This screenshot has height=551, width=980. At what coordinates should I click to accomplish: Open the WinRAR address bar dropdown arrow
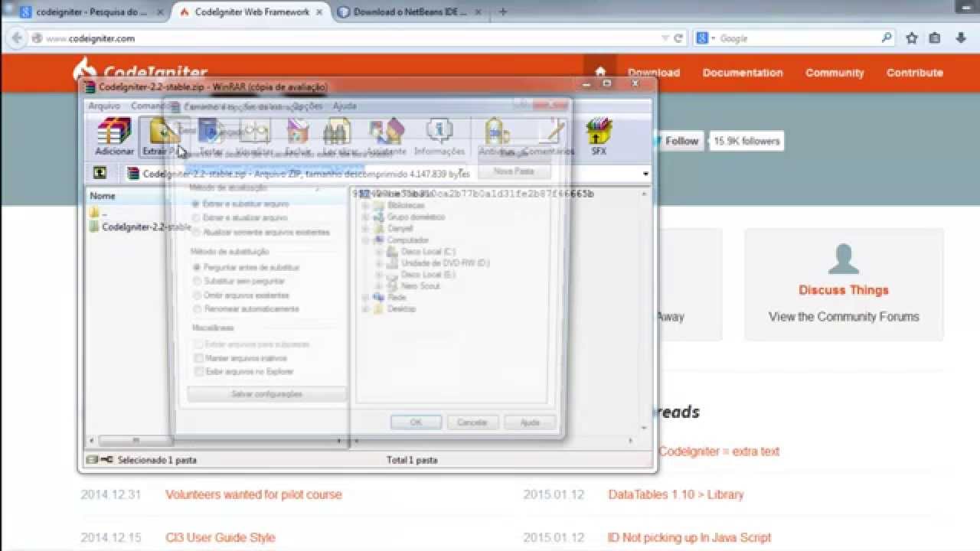coord(645,174)
